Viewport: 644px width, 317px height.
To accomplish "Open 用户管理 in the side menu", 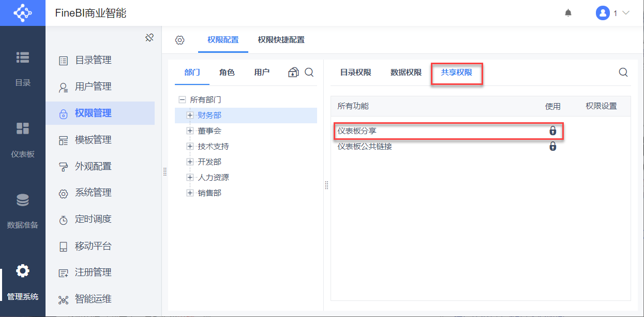I will pyautogui.click(x=93, y=87).
